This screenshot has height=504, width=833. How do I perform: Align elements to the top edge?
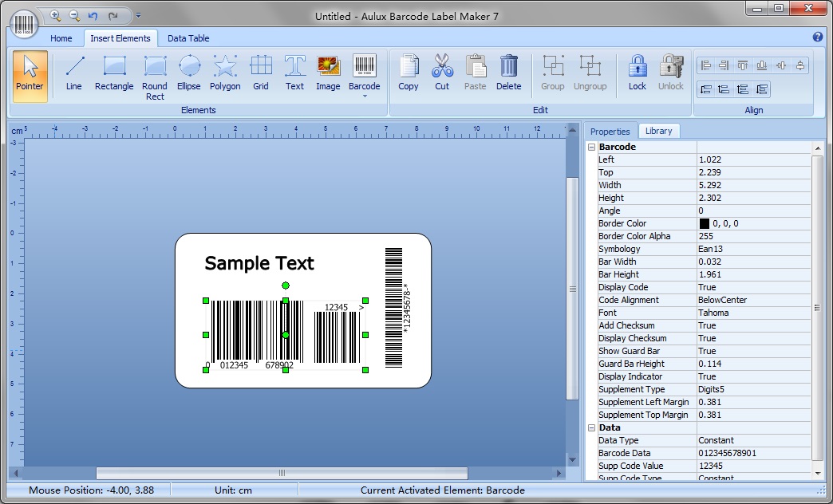click(743, 66)
